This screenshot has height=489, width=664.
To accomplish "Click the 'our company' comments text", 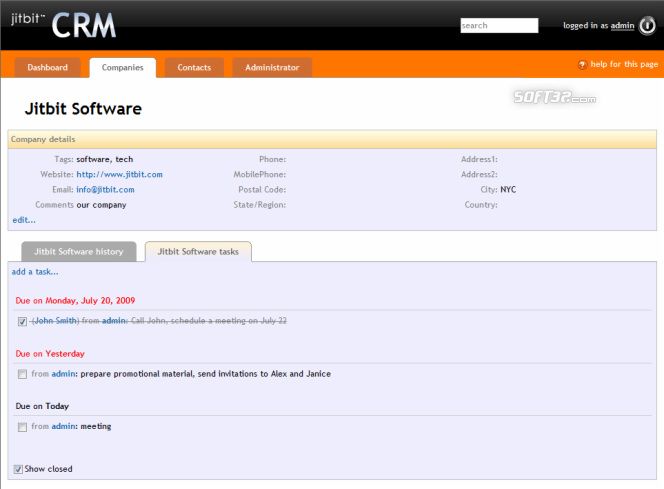I will click(101, 205).
